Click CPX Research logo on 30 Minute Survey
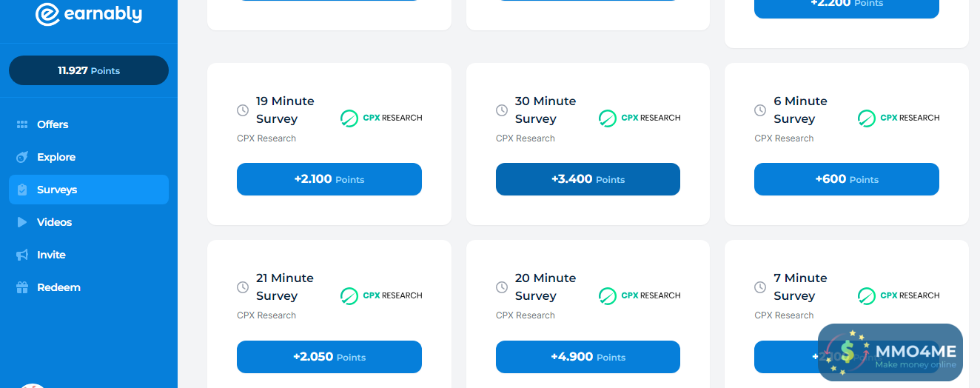Viewport: 980px width, 388px height. coord(639,118)
